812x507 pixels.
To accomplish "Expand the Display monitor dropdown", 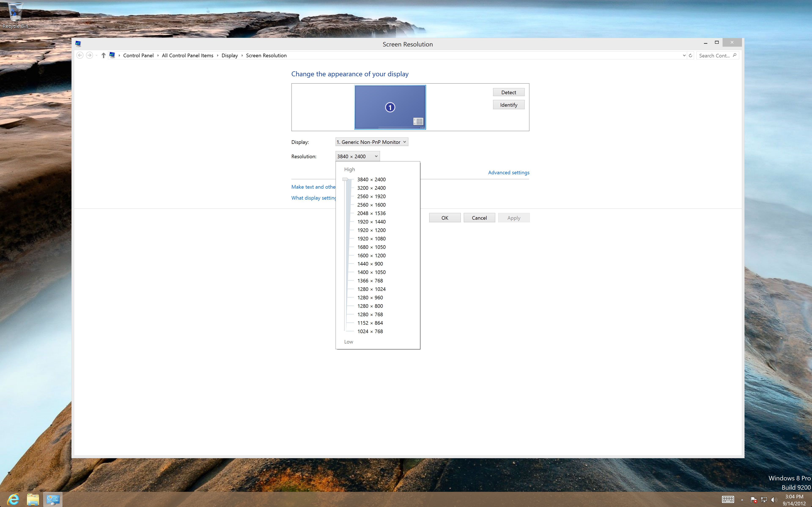I will click(372, 142).
